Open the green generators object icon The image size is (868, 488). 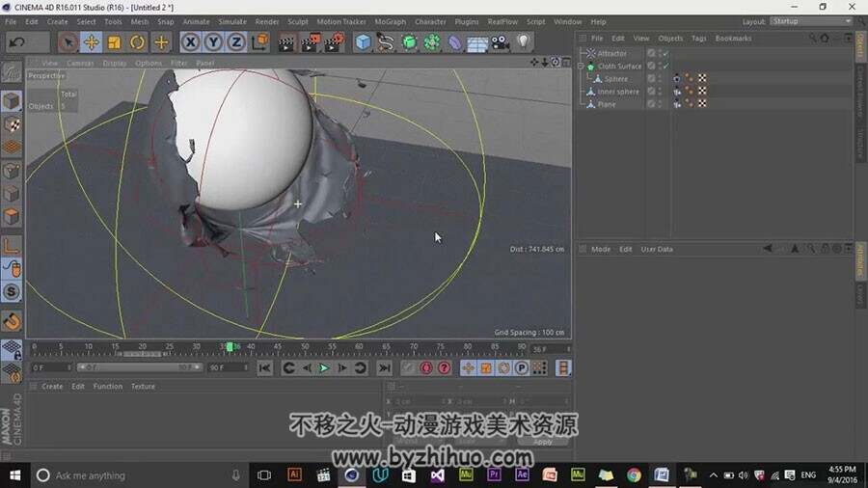(409, 42)
